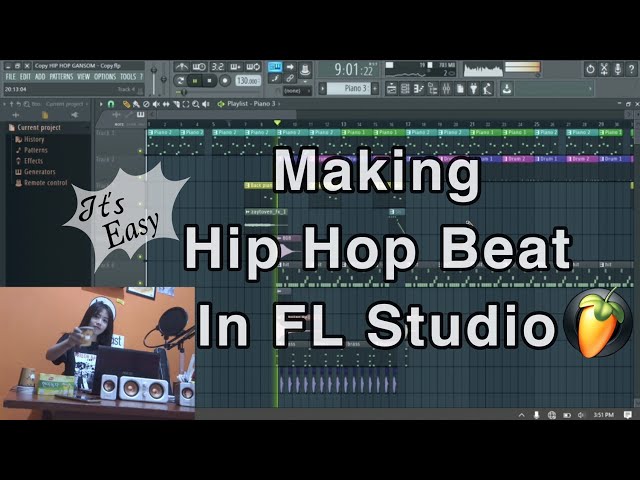Select the playlist playback speaker tool
This screenshot has width=640, height=480.
tap(206, 104)
